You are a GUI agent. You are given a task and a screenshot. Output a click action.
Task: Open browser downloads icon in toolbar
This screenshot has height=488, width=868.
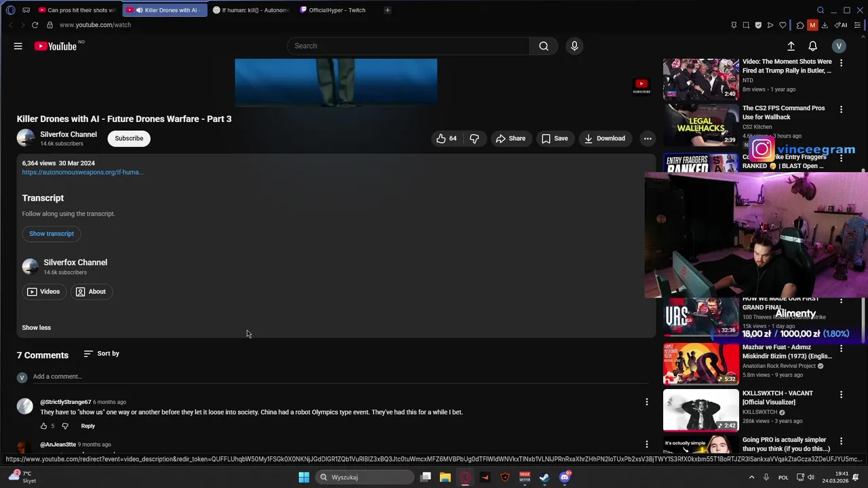click(x=825, y=25)
